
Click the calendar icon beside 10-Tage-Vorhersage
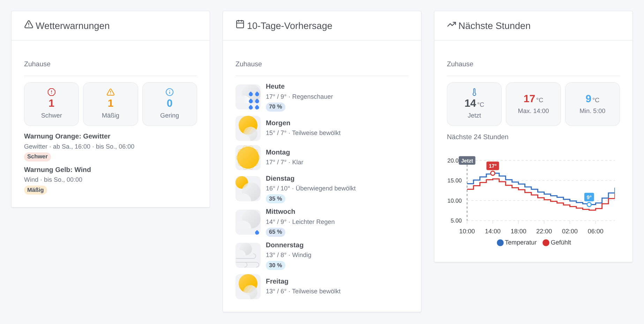coord(240,24)
